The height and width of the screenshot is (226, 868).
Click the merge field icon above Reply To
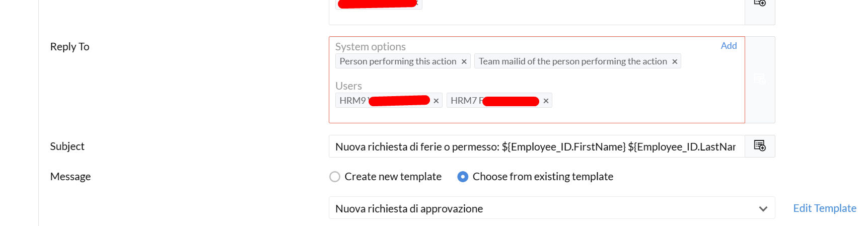click(760, 3)
